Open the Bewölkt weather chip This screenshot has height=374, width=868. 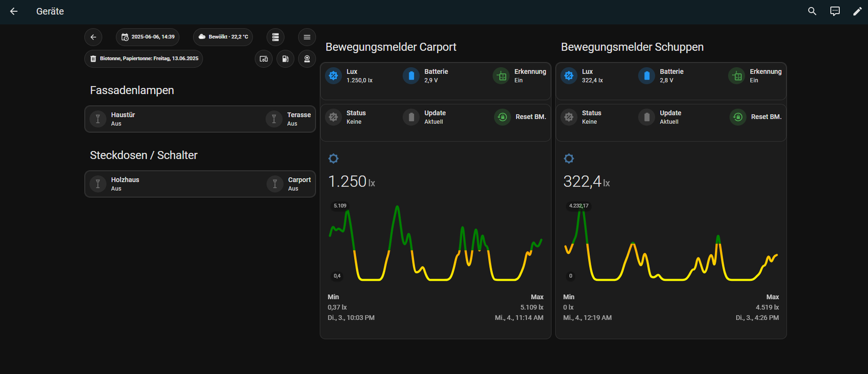click(223, 37)
